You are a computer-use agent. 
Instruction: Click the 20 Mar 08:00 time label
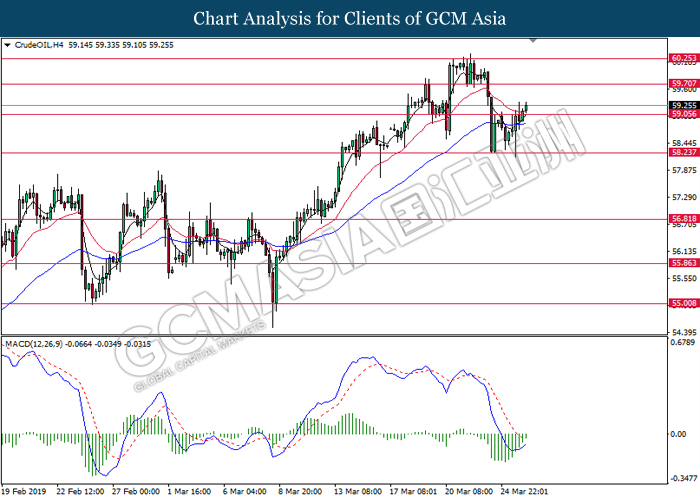click(x=469, y=492)
